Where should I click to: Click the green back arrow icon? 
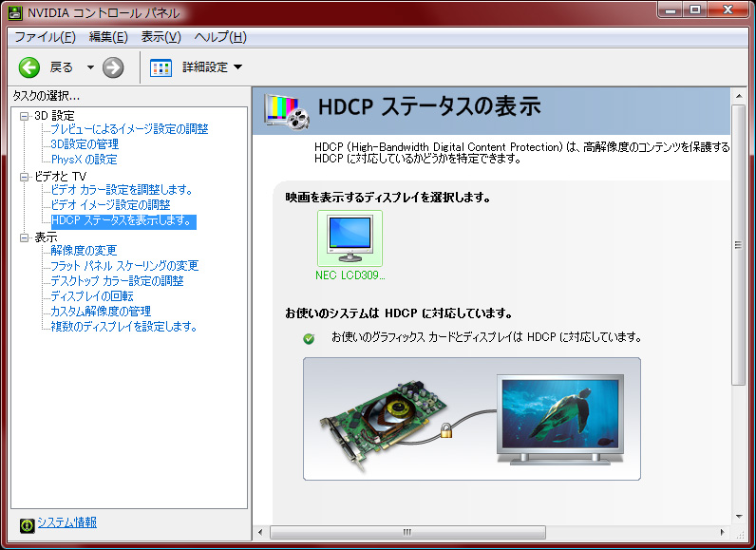pos(29,67)
